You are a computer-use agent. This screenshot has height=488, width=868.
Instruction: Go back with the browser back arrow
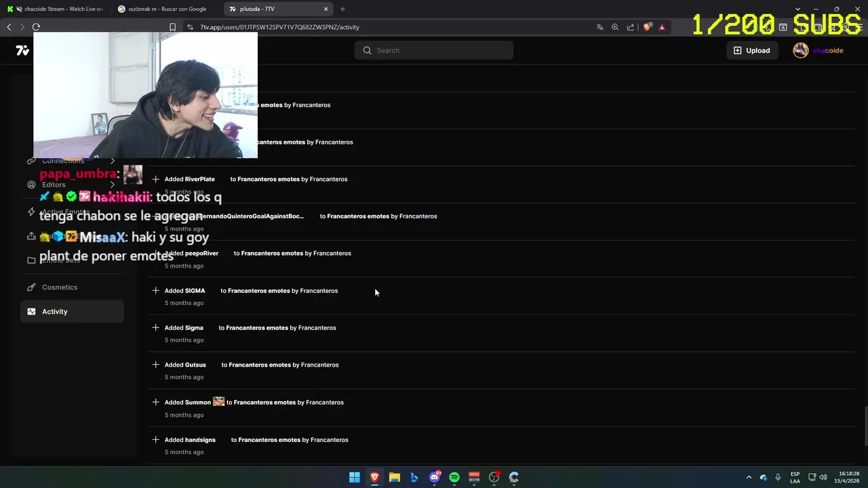(x=9, y=27)
